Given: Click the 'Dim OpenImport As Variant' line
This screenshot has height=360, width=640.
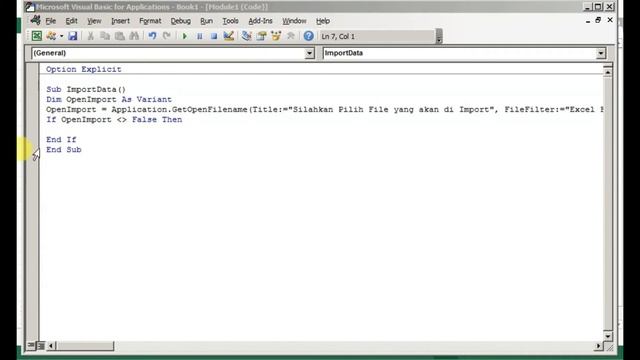Looking at the screenshot, I should [x=109, y=100].
